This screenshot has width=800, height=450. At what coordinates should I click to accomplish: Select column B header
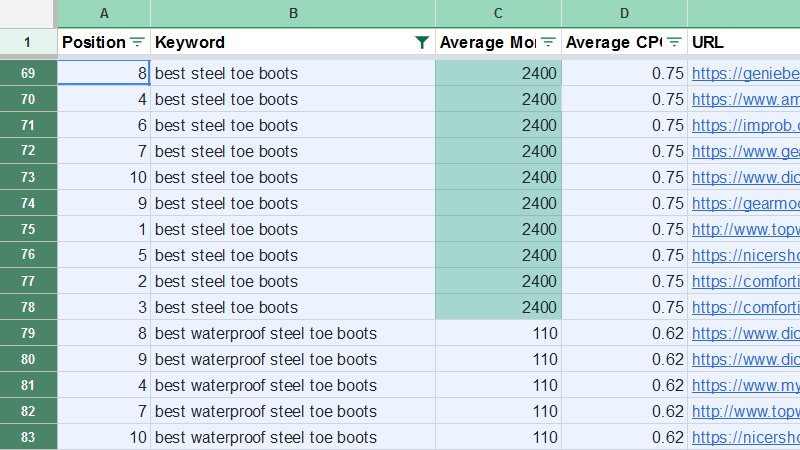point(293,13)
